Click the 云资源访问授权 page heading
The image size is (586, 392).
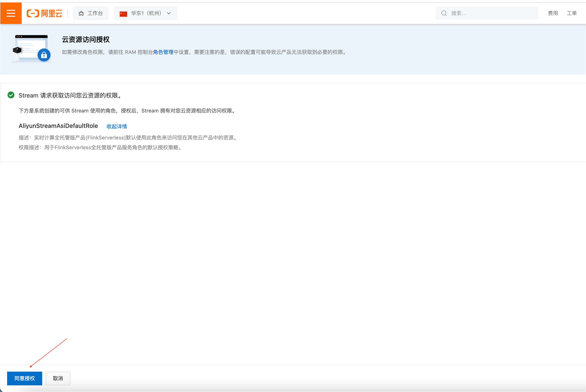[x=86, y=40]
